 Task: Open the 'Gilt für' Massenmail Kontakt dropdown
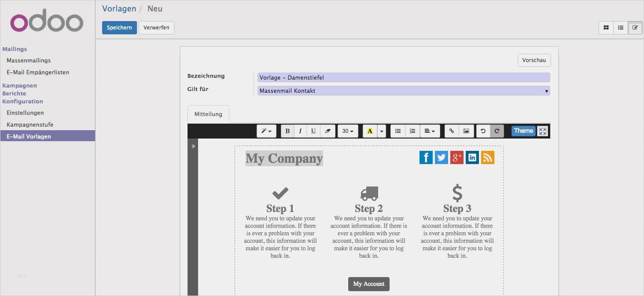tap(403, 91)
